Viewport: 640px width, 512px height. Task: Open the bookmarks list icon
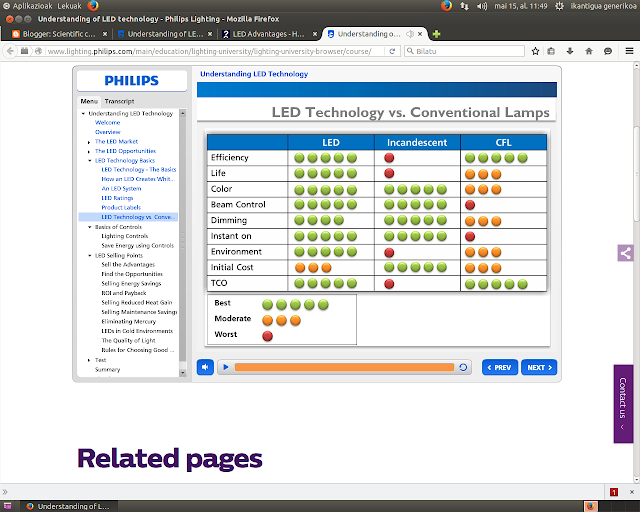(x=551, y=51)
